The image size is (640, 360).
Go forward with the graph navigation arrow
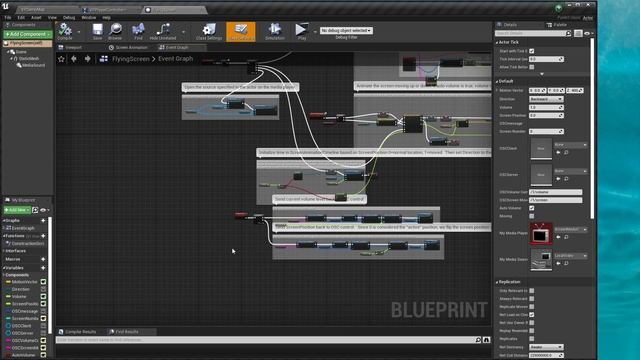87,59
